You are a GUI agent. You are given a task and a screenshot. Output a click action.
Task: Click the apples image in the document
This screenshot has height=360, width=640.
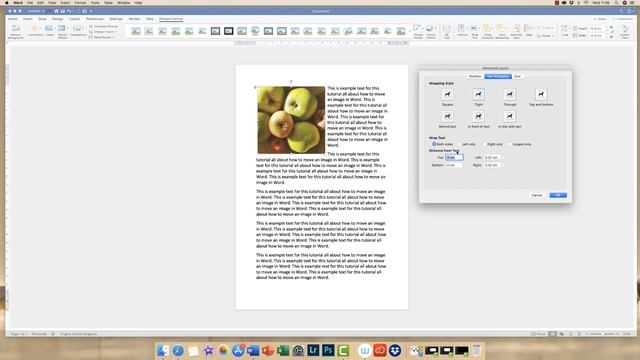click(291, 120)
